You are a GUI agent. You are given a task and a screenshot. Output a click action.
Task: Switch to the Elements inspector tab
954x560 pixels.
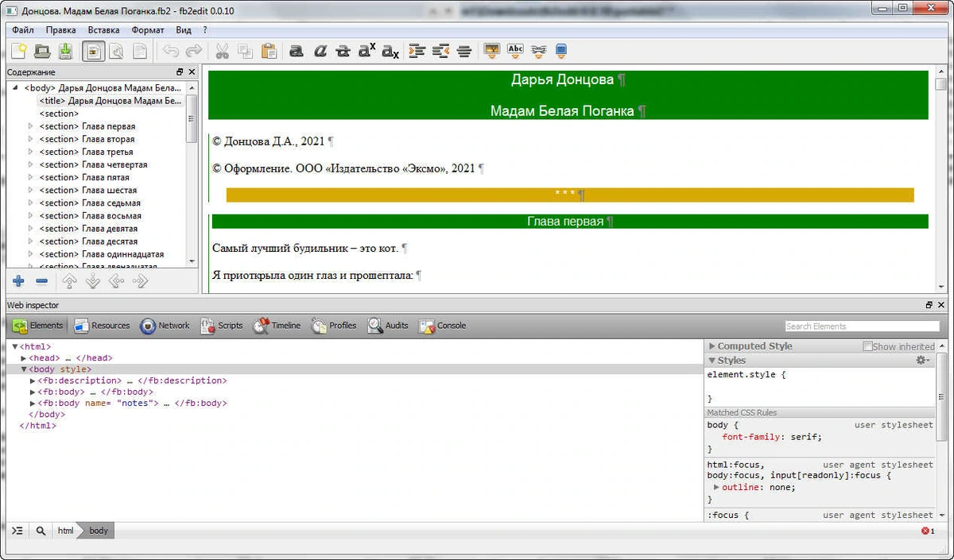coord(38,326)
